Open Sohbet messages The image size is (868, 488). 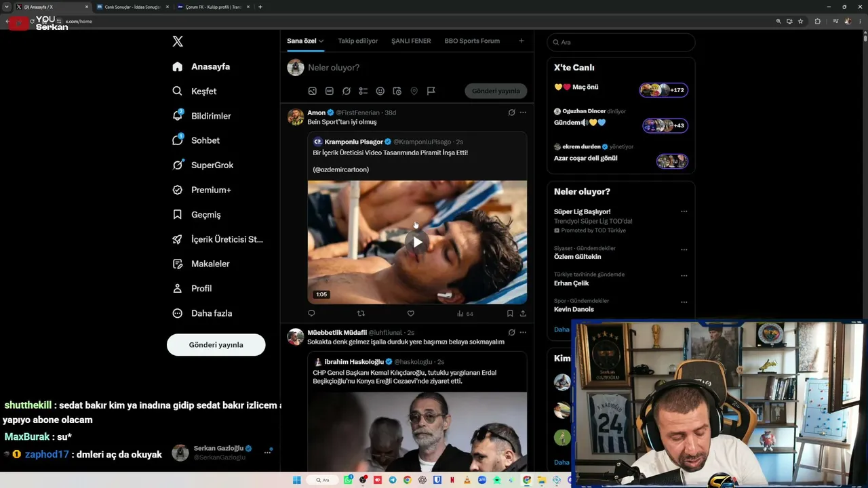(196, 140)
